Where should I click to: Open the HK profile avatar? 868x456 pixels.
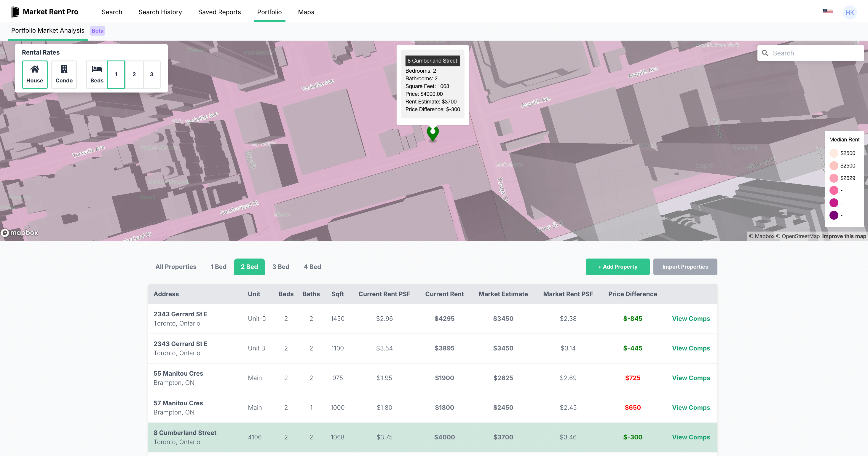850,12
